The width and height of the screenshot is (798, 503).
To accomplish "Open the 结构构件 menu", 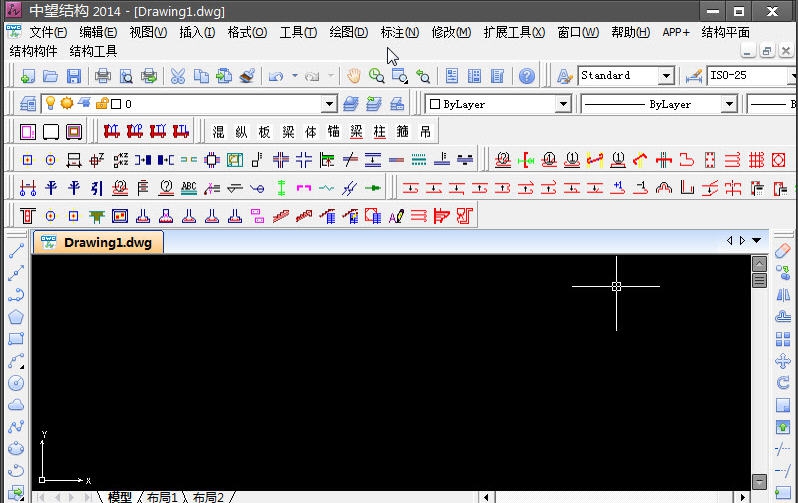I will click(x=34, y=51).
